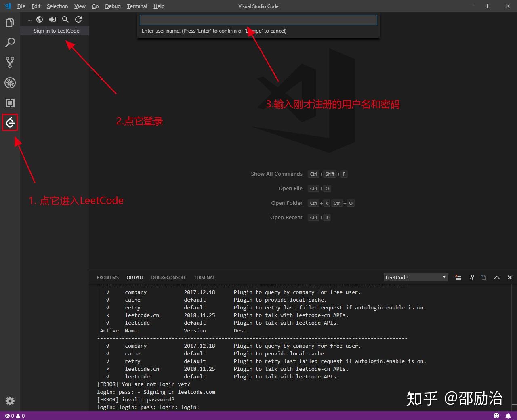517x420 pixels.
Task: Open the output log file icon
Action: point(484,277)
